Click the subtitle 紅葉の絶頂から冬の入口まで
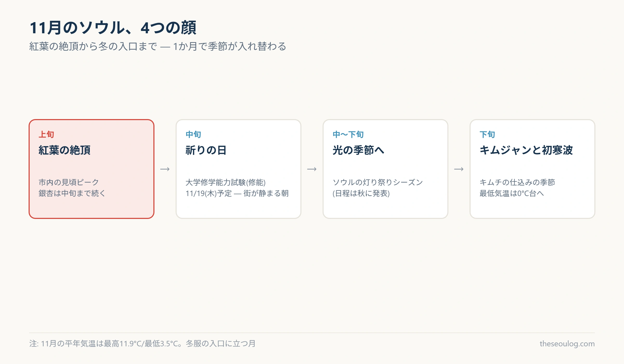This screenshot has width=624, height=364. point(93,46)
